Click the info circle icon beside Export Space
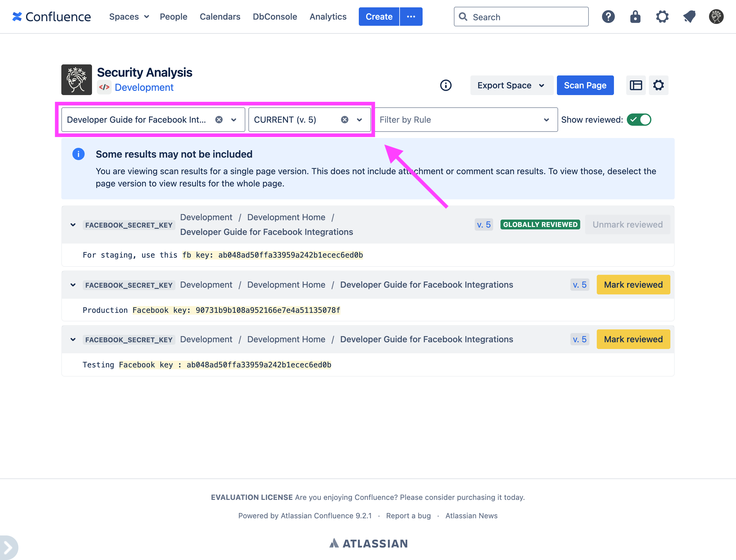The width and height of the screenshot is (736, 560). click(446, 85)
